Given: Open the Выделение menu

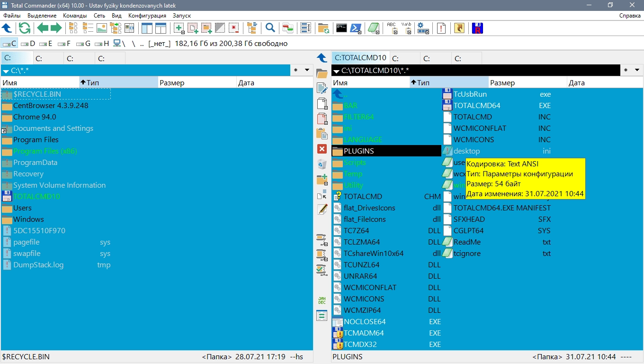Looking at the screenshot, I should coord(42,16).
